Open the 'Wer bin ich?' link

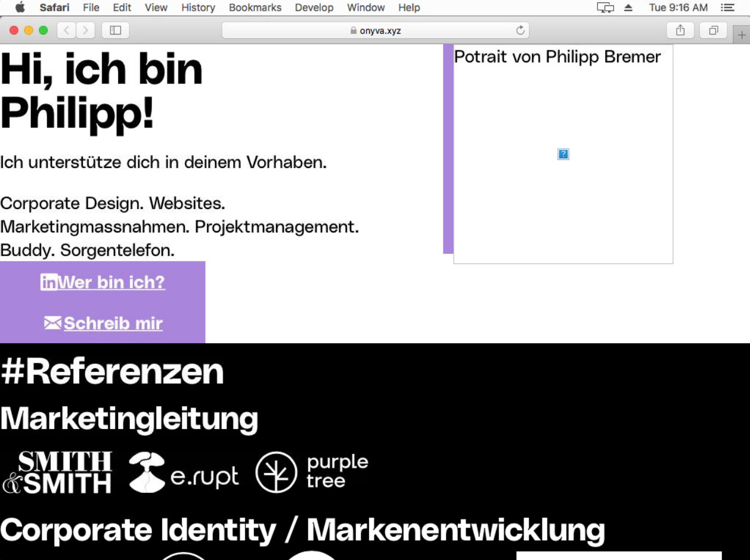[x=111, y=282]
